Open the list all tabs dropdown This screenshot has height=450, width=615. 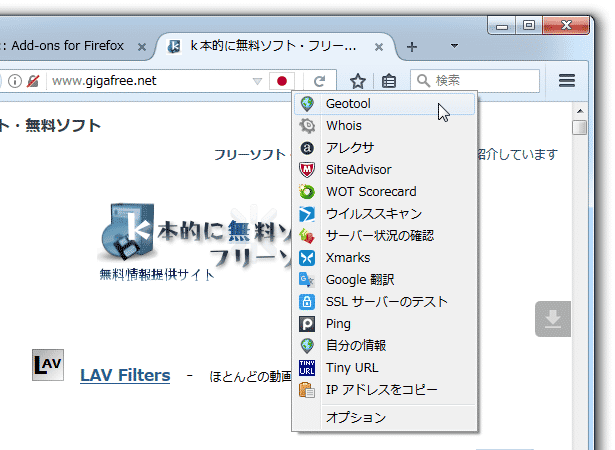click(x=454, y=46)
